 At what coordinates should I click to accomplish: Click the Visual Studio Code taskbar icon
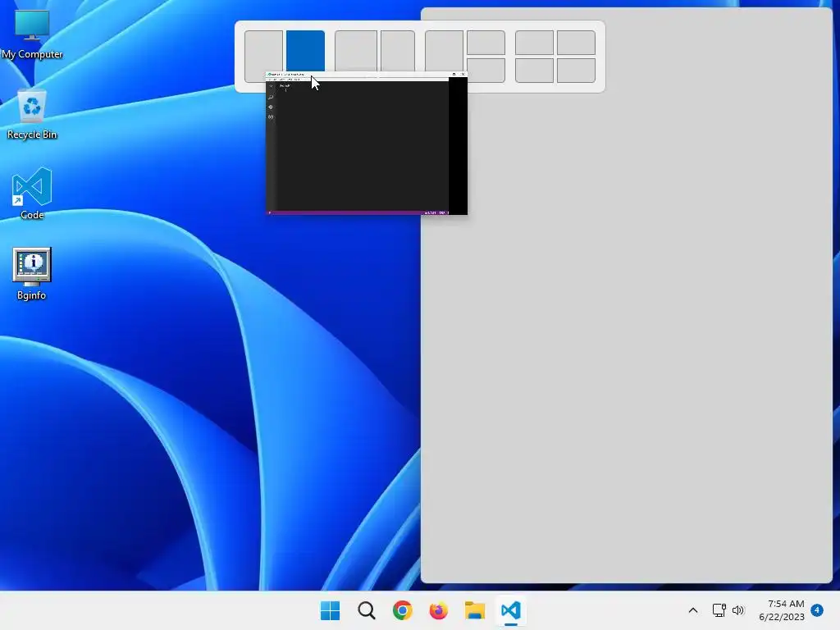[x=510, y=610]
